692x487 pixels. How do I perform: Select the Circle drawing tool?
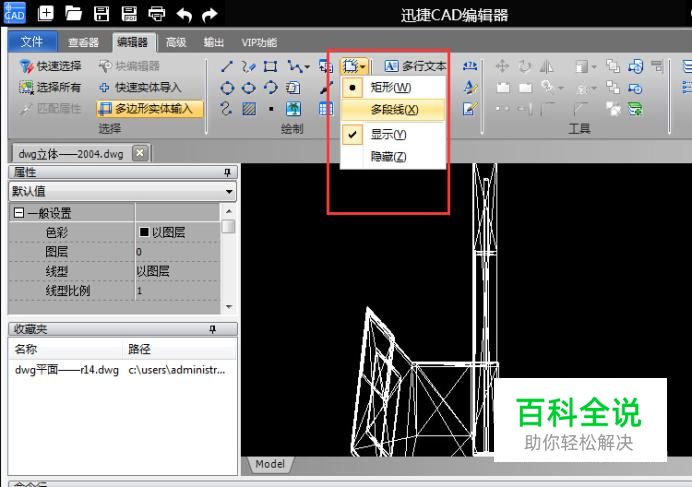coord(227,88)
